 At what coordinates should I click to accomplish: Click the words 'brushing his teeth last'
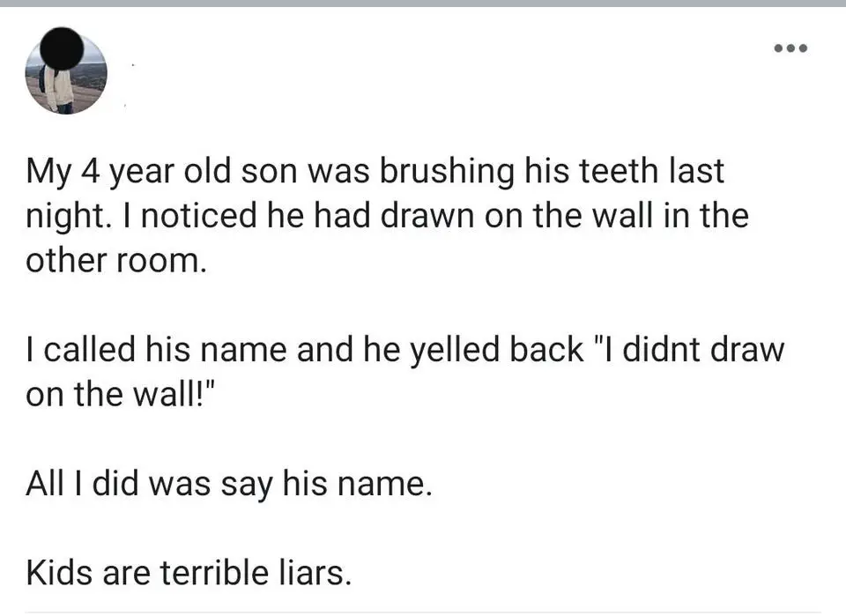click(x=552, y=170)
